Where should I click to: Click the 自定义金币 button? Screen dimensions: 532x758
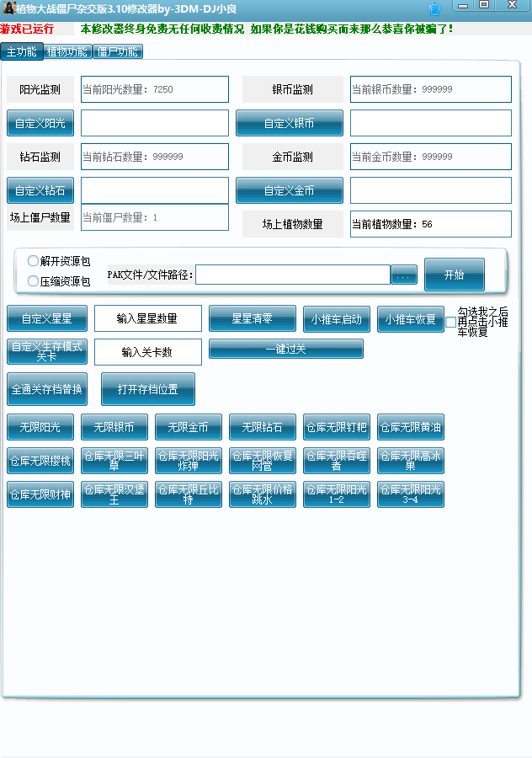pos(290,190)
